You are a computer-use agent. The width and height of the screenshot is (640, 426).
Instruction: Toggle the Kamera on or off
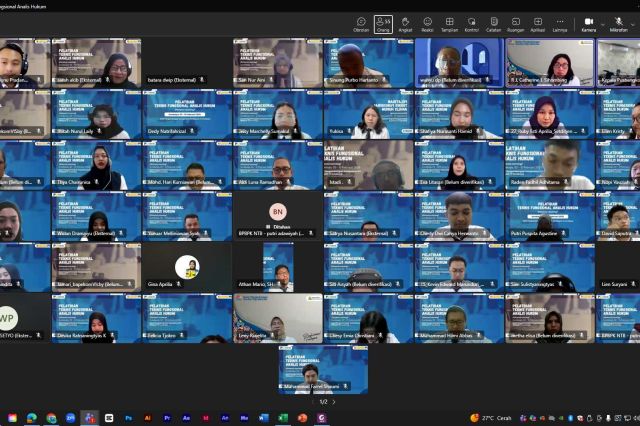pos(587,23)
